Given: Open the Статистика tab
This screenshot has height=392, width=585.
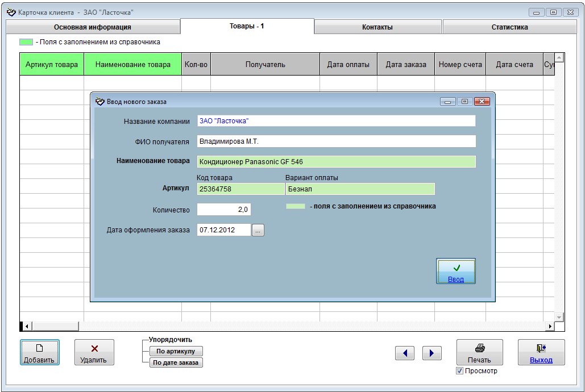Looking at the screenshot, I should [509, 27].
